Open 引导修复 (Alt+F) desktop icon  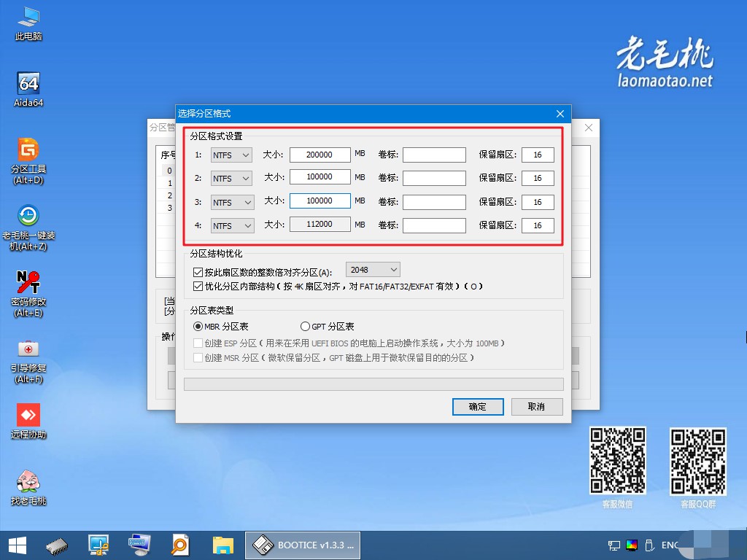[x=28, y=361]
